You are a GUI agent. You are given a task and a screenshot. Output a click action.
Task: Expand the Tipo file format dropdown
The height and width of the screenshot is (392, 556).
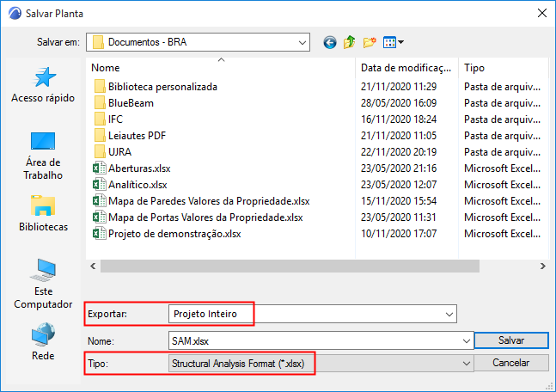coord(467,364)
